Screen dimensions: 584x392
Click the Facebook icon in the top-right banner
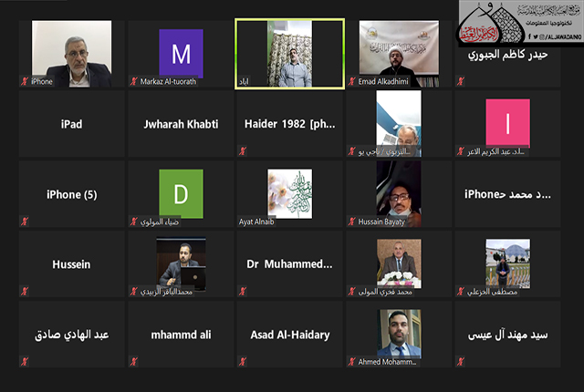(529, 36)
